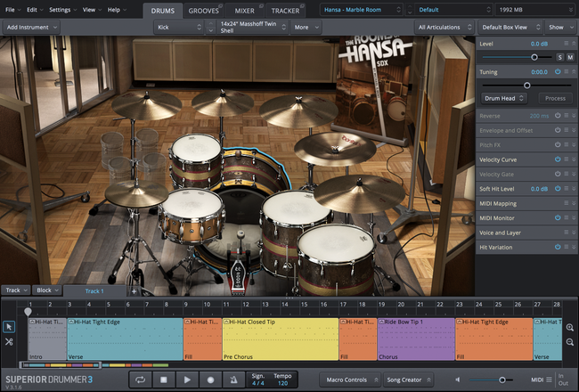Click the Tuning slider handle
Viewport: 579px width, 392px height.
pyautogui.click(x=527, y=86)
